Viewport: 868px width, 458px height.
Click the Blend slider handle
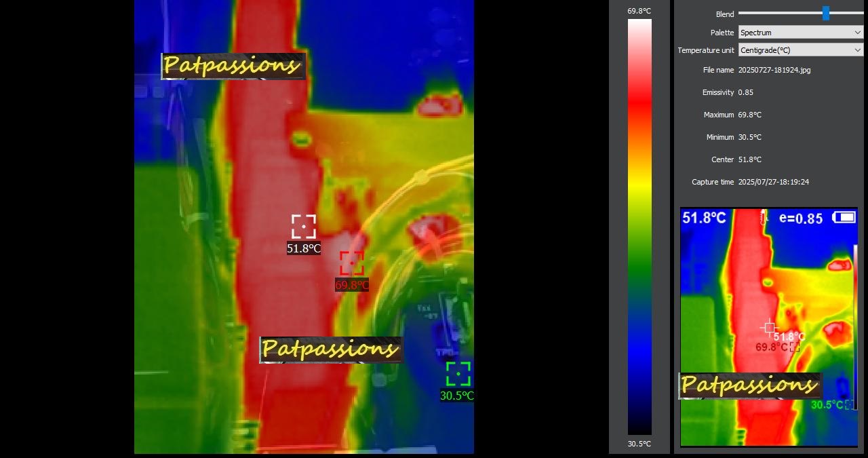[x=825, y=13]
